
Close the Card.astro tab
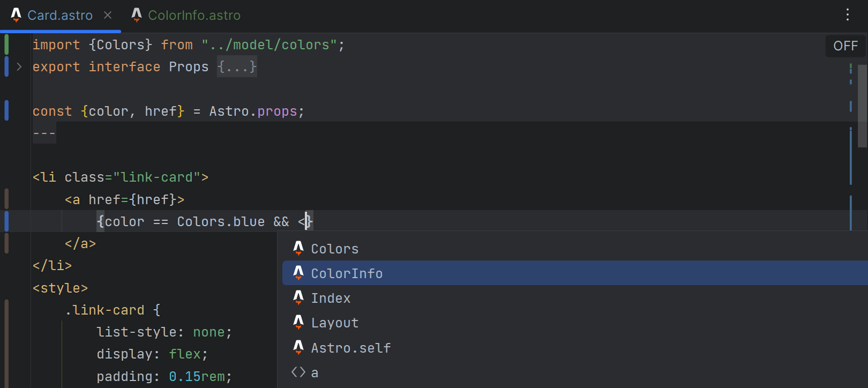click(108, 15)
